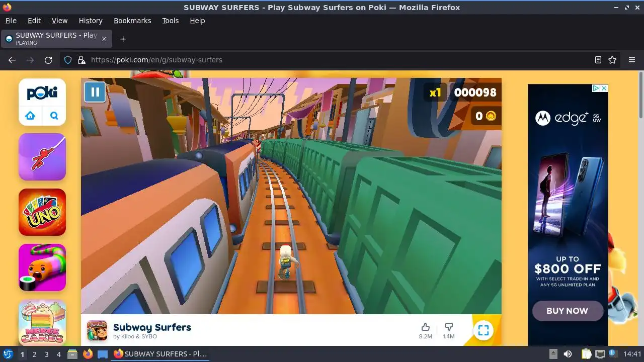The width and height of the screenshot is (644, 362).
Task: Click the show desktop taskbar icon
Action: 103,354
